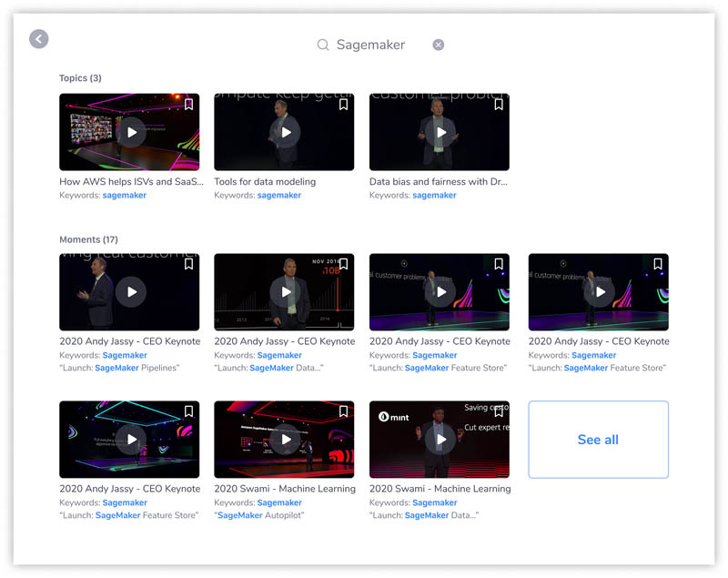Click the magnifying glass search icon
Image resolution: width=728 pixels, height=578 pixels.
coord(323,45)
